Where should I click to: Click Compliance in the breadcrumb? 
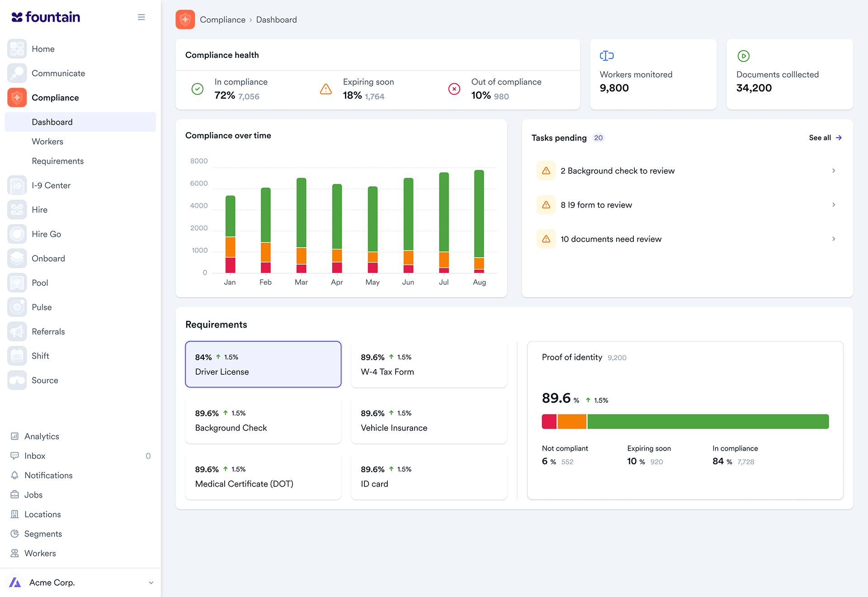click(x=222, y=20)
